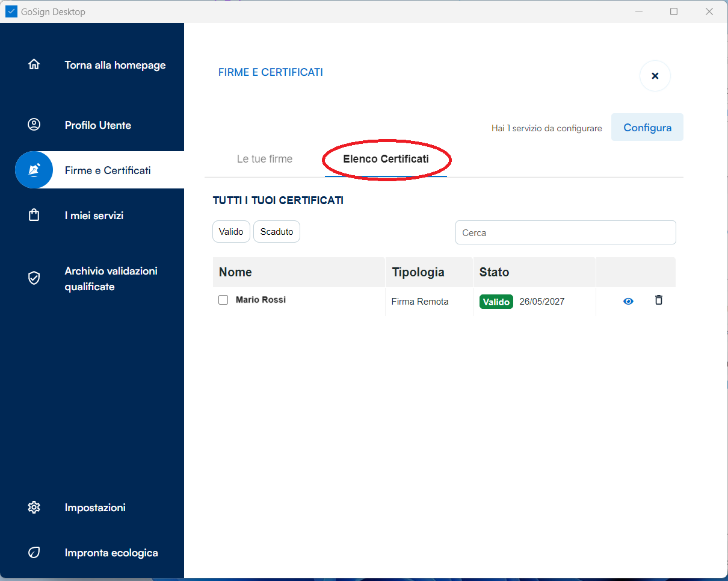The image size is (728, 581).
Task: Click the Impronta ecologica leaf icon
Action: (34, 553)
